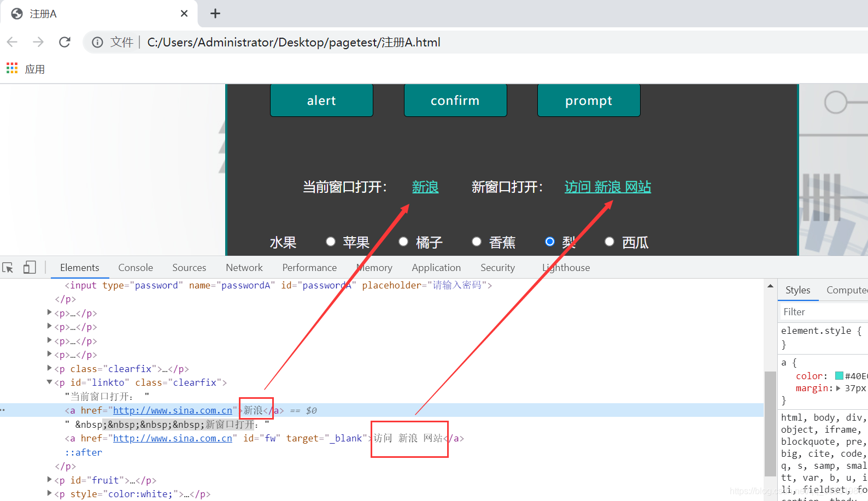Click the prompt button
The width and height of the screenshot is (868, 501).
[589, 101]
